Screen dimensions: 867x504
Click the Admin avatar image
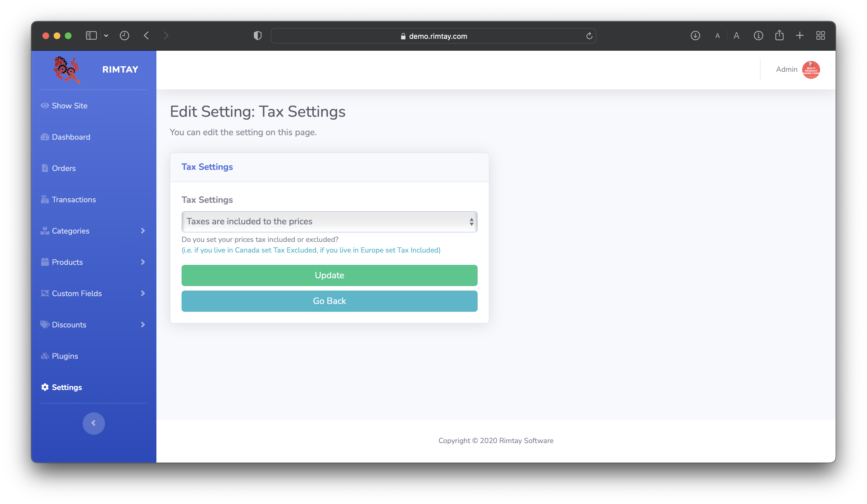(x=811, y=70)
